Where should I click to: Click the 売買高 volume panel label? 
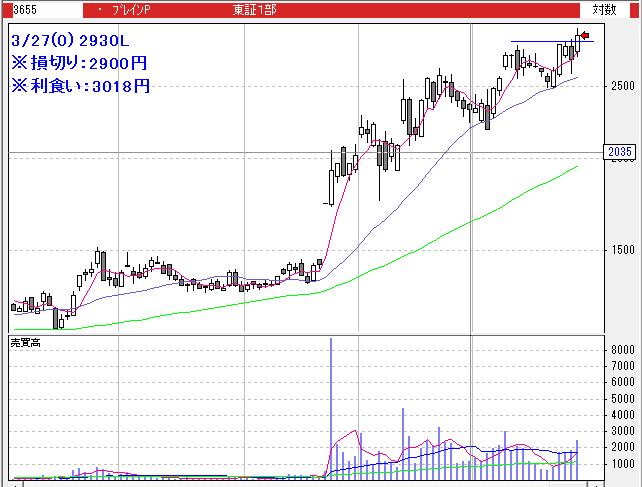[25, 343]
